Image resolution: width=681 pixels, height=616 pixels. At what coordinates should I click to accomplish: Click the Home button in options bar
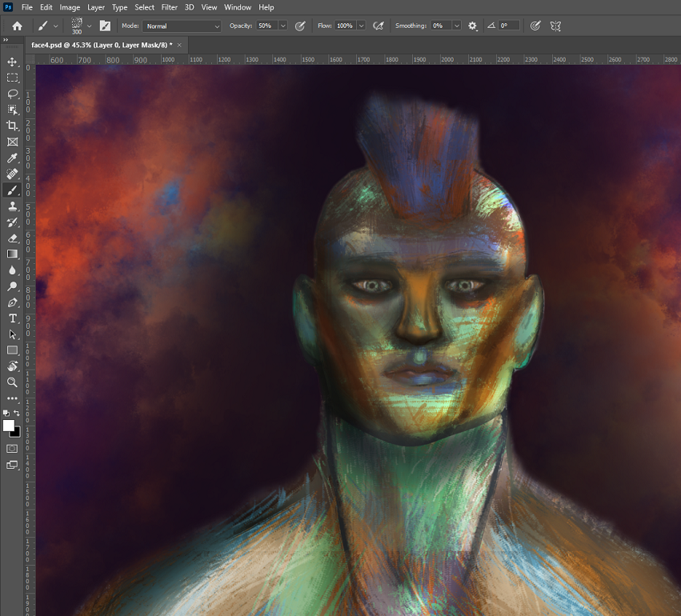pyautogui.click(x=17, y=26)
